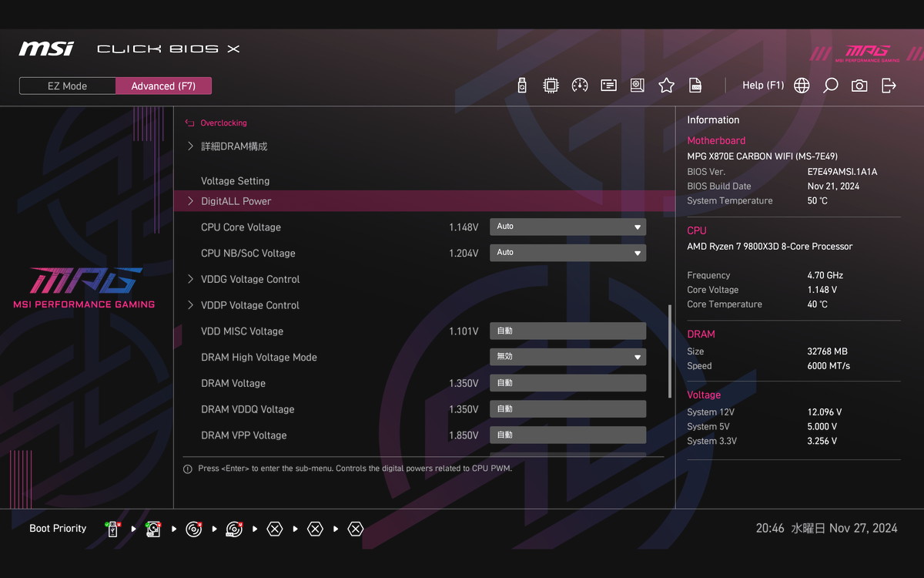Click the CPU chip icon in toolbar
This screenshot has height=578, width=924.
pyautogui.click(x=551, y=86)
